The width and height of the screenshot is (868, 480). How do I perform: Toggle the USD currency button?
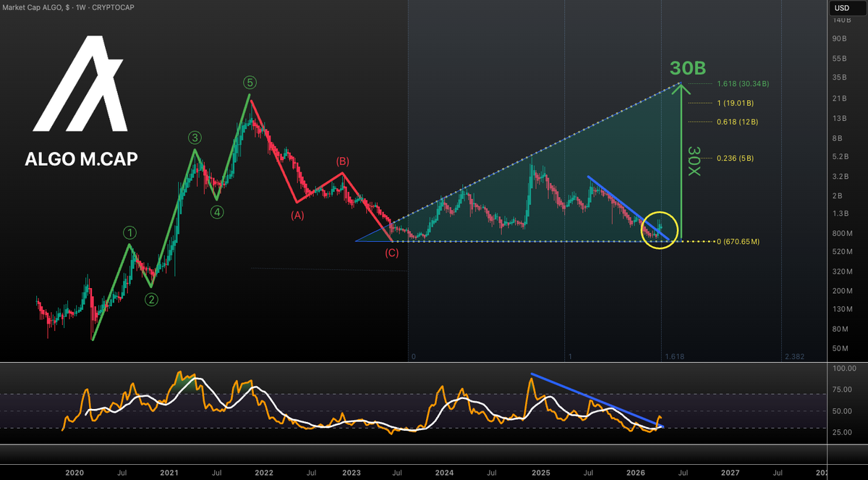[841, 7]
